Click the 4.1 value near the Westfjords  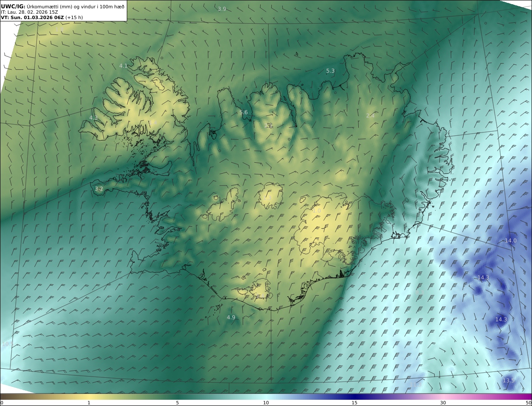(123, 66)
